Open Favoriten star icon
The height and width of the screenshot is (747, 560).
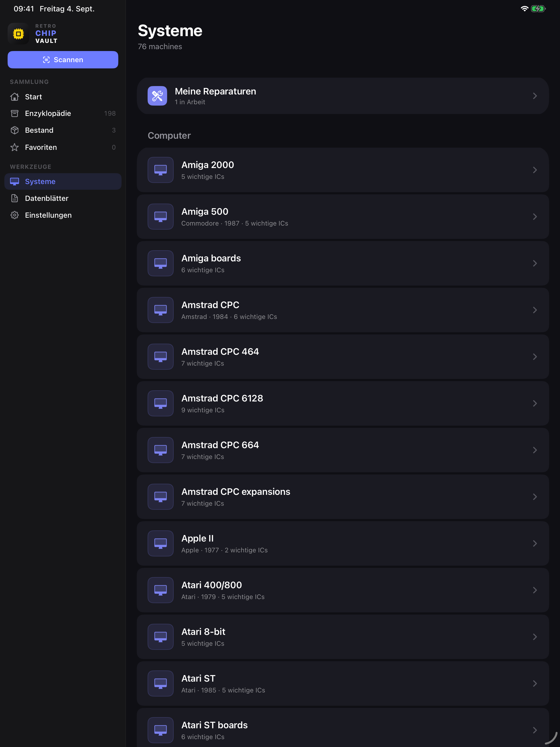[x=14, y=147]
